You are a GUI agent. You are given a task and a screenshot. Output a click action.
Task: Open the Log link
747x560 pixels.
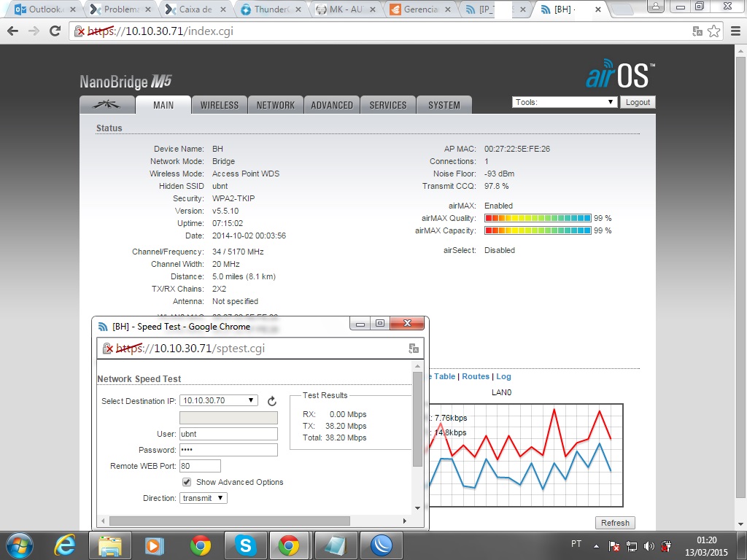click(x=503, y=376)
